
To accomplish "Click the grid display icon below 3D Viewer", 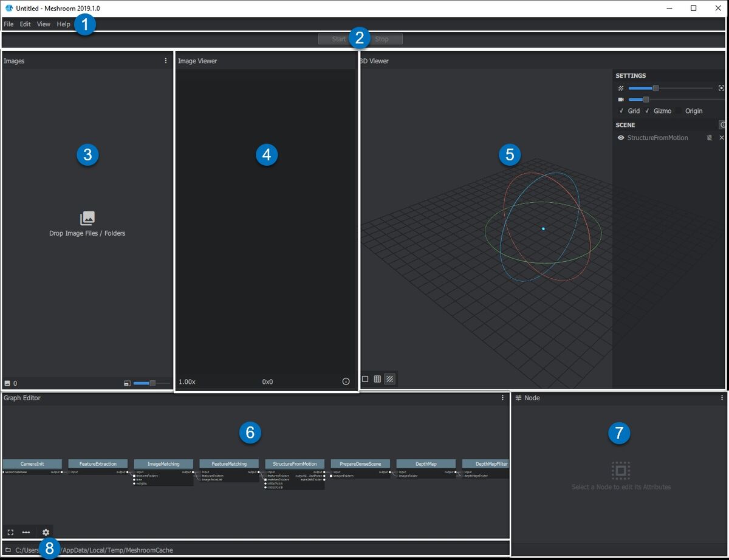I will tap(377, 378).
